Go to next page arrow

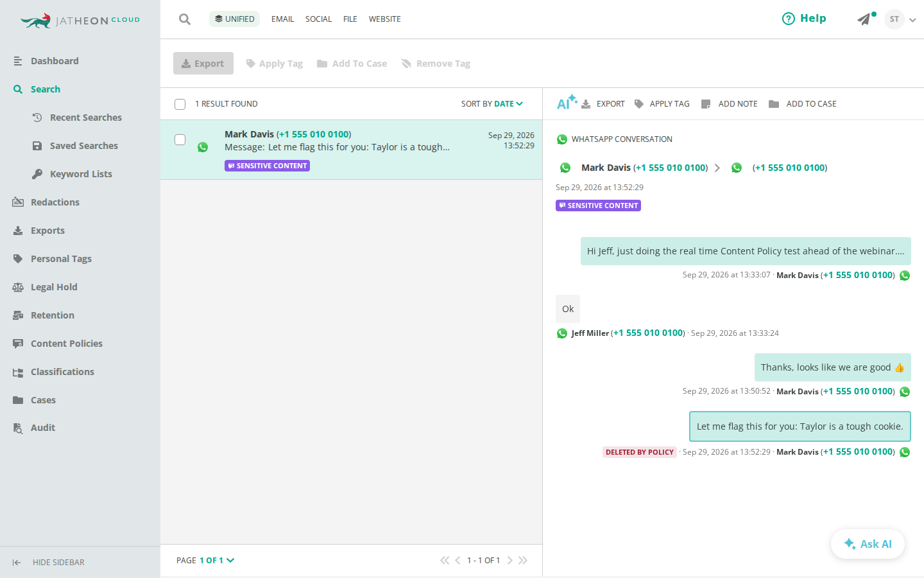510,561
